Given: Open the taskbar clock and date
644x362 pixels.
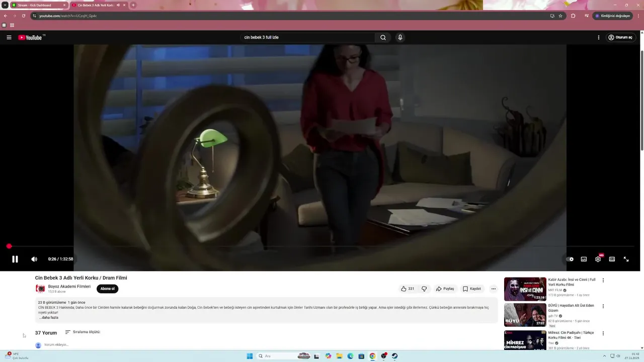Looking at the screenshot, I should pyautogui.click(x=632, y=356).
